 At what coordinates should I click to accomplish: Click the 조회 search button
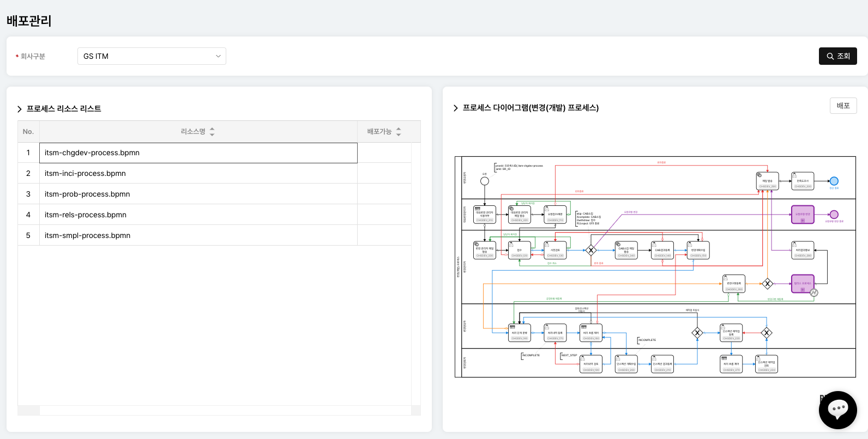[x=837, y=56]
